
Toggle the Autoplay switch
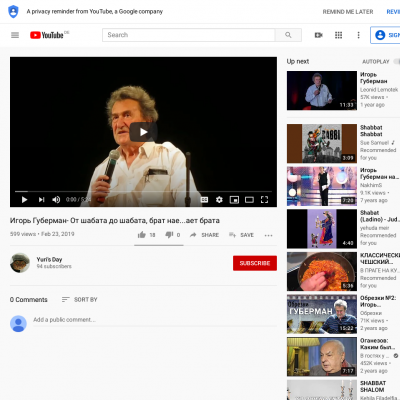397,61
